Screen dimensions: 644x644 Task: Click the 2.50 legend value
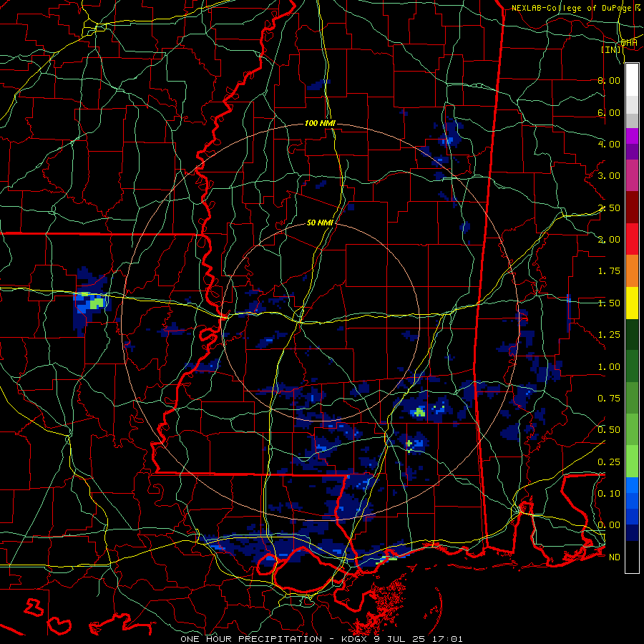pos(609,208)
